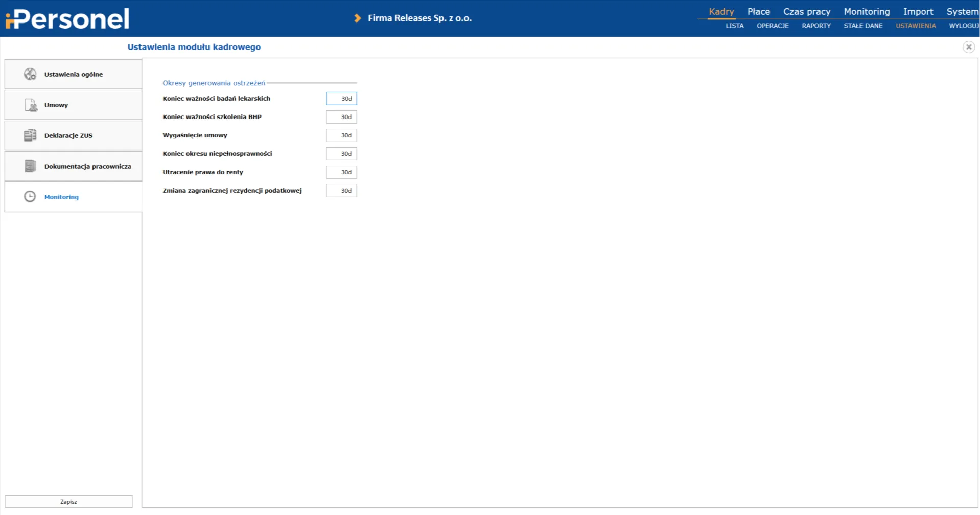This screenshot has width=980, height=515.
Task: Click the Monitoring clock icon
Action: [x=30, y=197]
